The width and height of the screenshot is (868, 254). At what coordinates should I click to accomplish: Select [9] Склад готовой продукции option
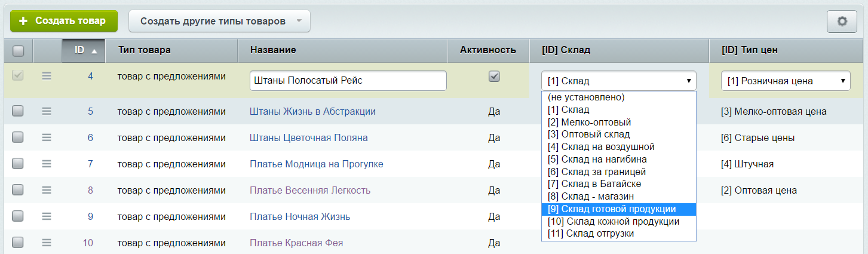tap(618, 209)
